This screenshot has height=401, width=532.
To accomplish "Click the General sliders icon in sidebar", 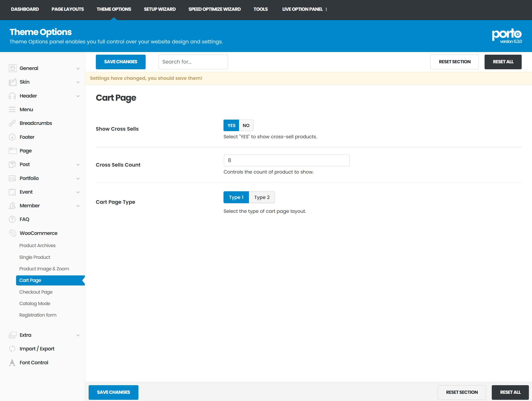I will (x=12, y=68).
